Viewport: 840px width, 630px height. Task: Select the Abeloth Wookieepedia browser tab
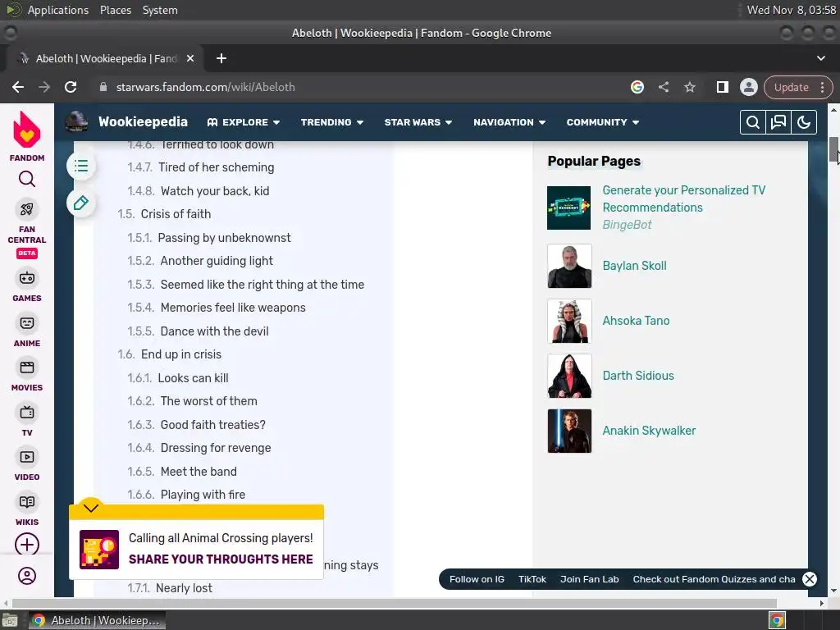click(104, 58)
